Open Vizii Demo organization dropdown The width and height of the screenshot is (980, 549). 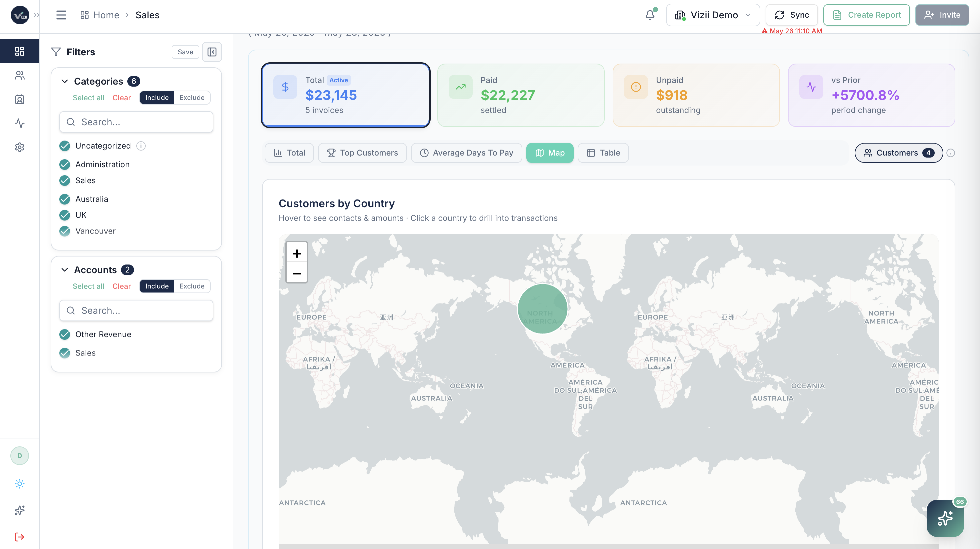pos(713,15)
